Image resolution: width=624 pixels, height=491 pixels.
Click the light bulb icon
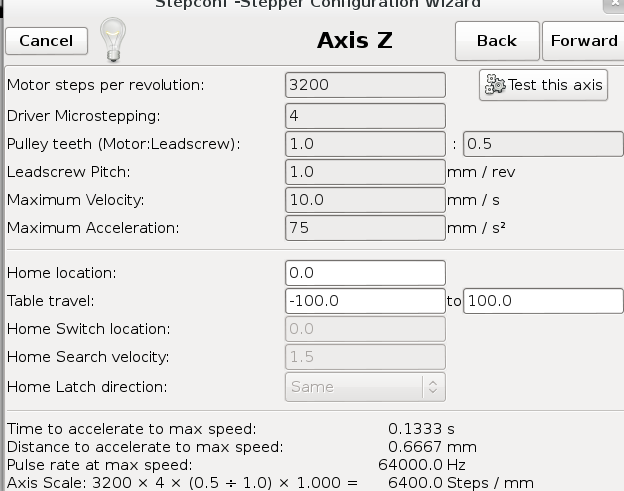point(113,41)
